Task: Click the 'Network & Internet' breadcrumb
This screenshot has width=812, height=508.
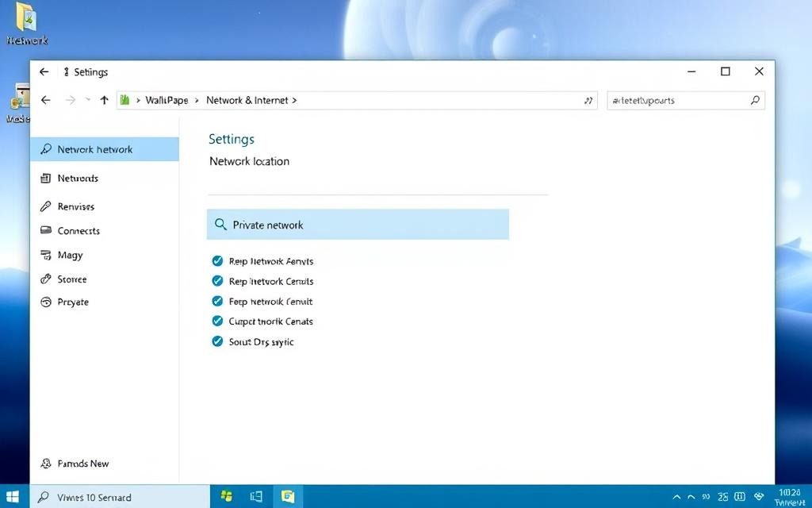Action: pos(247,101)
